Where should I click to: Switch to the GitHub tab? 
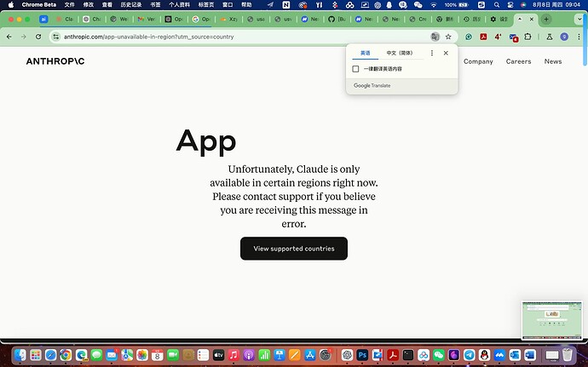click(x=337, y=19)
